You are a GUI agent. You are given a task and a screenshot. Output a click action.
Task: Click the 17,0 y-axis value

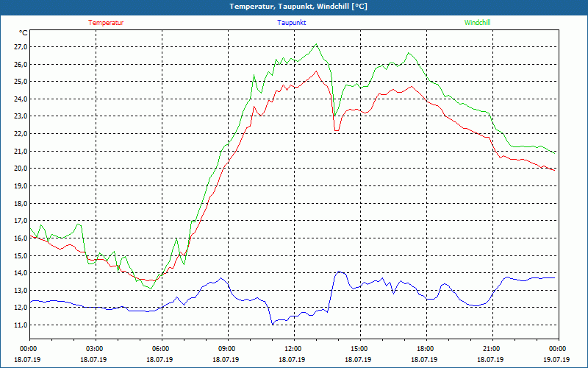click(x=21, y=221)
